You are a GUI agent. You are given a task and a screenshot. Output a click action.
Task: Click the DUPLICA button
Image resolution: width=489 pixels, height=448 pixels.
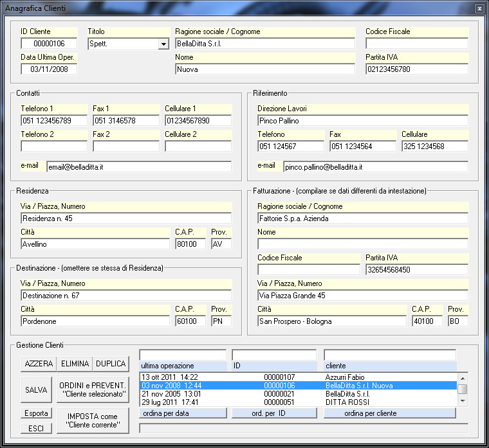[x=111, y=364]
